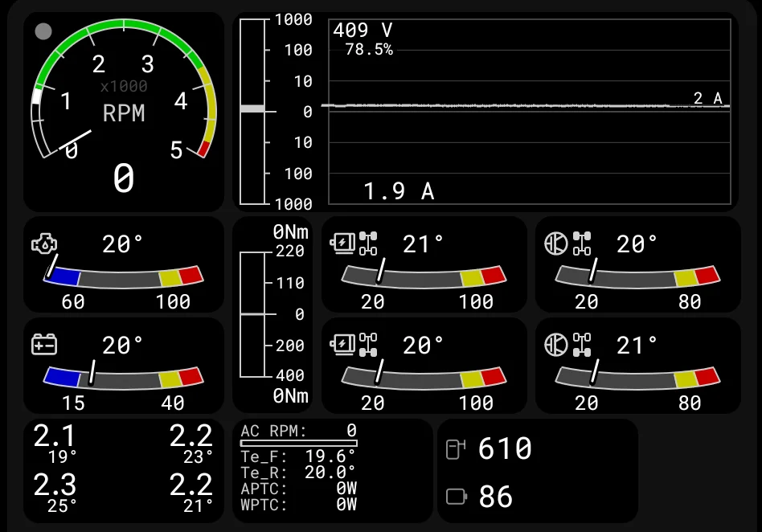
Task: Click the APTC: 0W reading
Action: pos(299,489)
